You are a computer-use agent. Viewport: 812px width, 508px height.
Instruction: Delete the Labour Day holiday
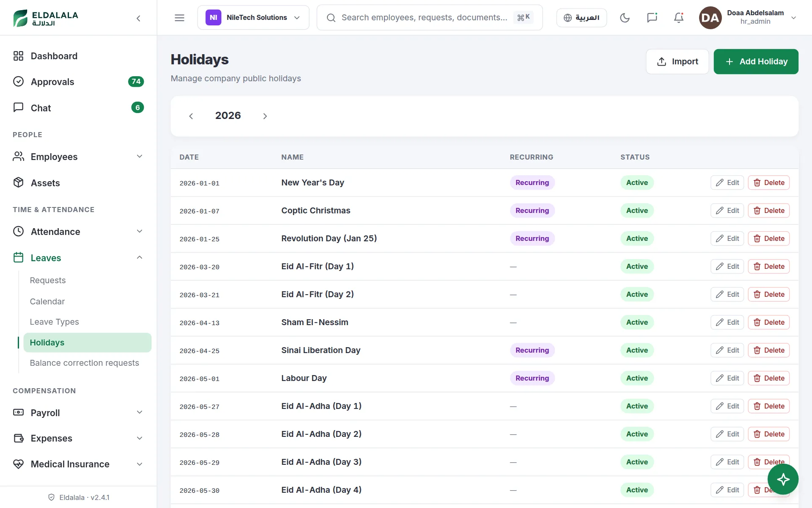(768, 378)
